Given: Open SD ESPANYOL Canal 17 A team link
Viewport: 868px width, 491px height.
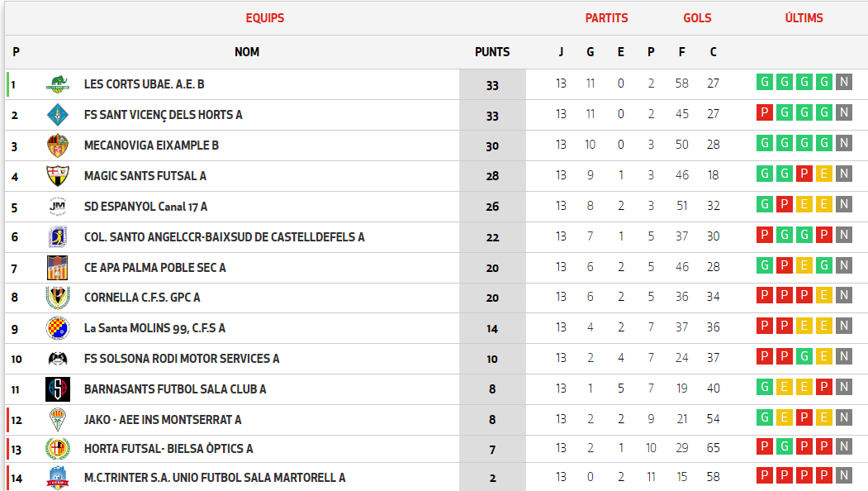Looking at the screenshot, I should click(x=145, y=207).
